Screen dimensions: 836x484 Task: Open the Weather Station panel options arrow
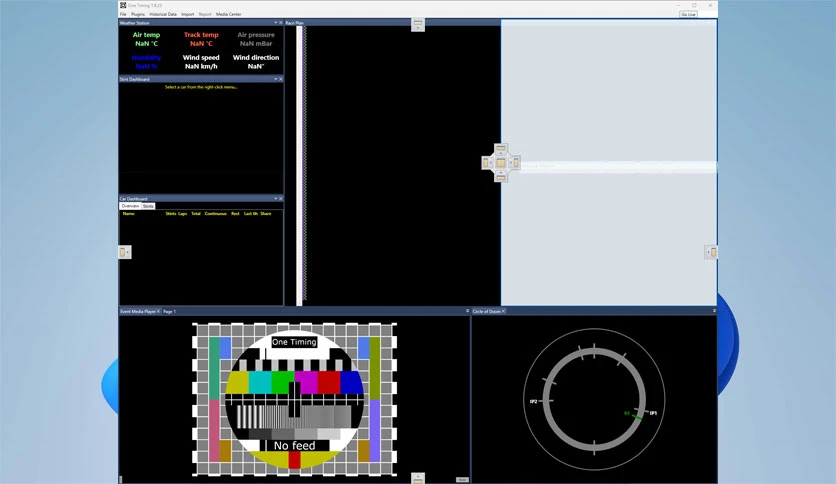pyautogui.click(x=276, y=23)
